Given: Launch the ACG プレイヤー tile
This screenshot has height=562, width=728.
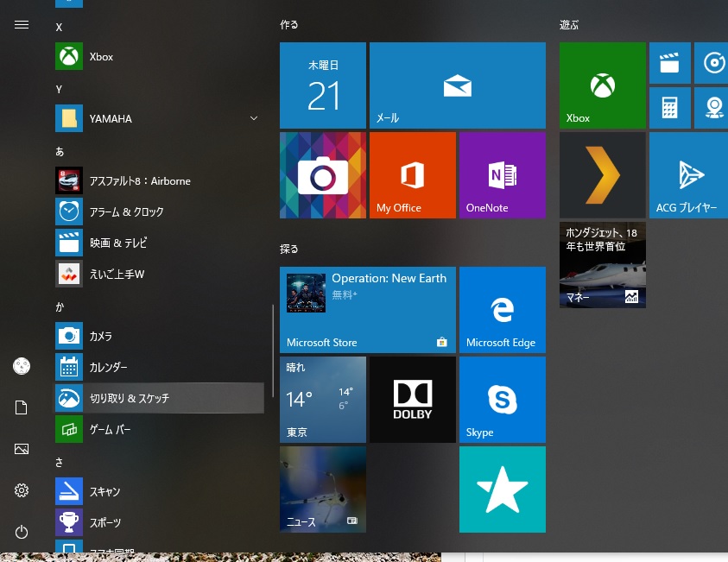Looking at the screenshot, I should [x=688, y=175].
